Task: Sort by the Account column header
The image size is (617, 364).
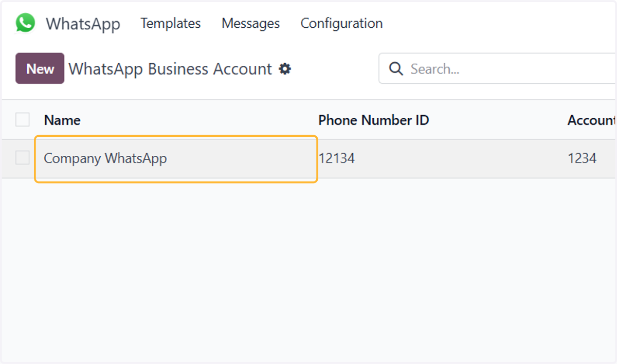Action: point(591,120)
